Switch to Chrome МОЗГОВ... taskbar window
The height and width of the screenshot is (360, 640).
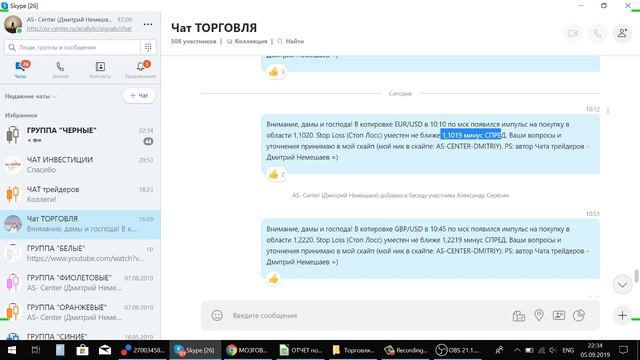point(247,350)
